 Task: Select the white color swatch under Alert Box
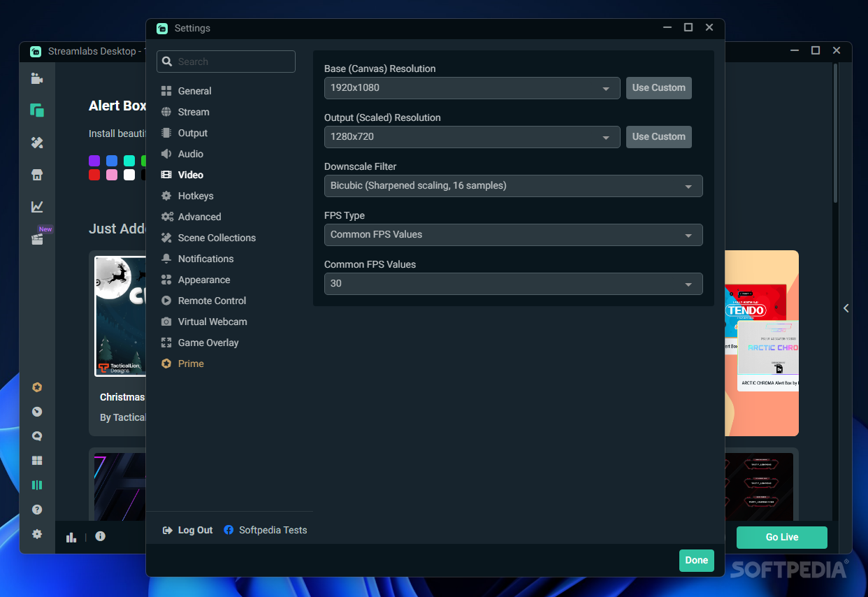(x=129, y=175)
